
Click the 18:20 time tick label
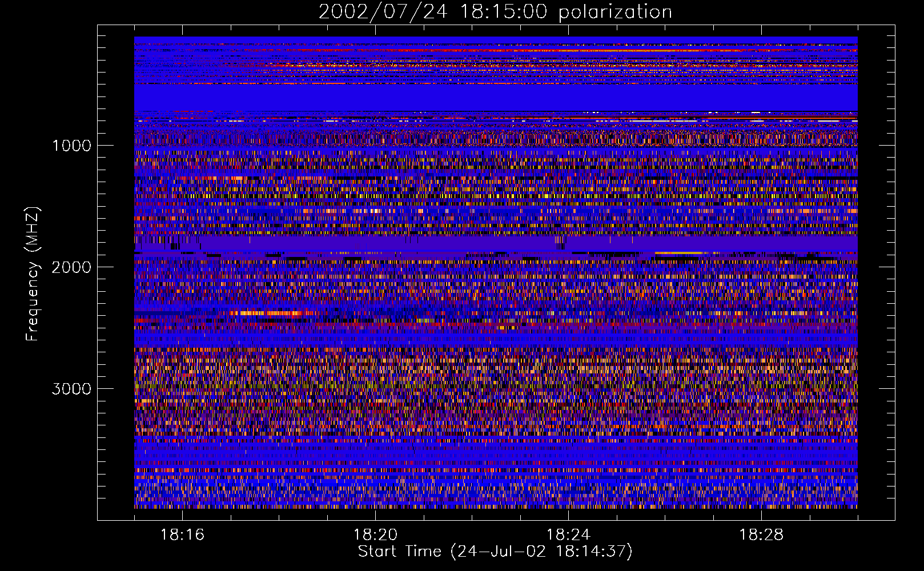[x=375, y=535]
